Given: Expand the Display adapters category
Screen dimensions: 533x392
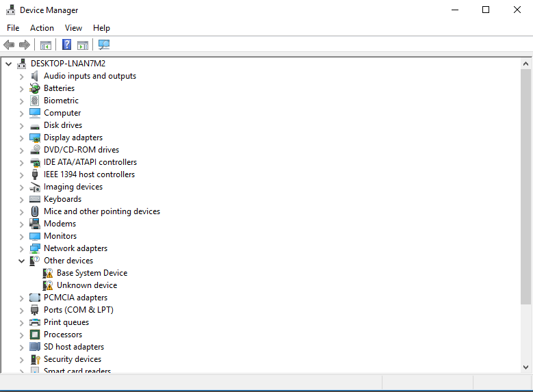Looking at the screenshot, I should [21, 138].
